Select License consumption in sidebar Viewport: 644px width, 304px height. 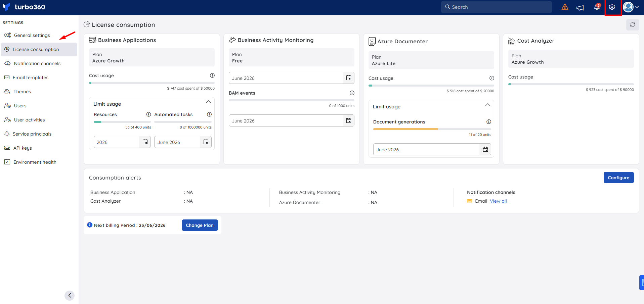[39, 49]
